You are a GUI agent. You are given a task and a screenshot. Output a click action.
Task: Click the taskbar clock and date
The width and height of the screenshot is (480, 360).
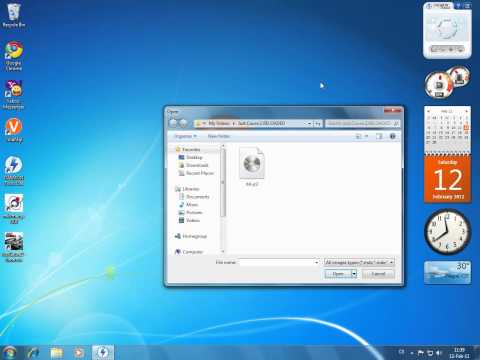pyautogui.click(x=459, y=353)
